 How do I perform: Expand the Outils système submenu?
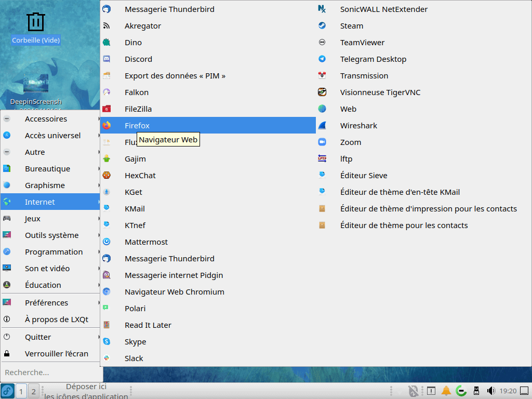pos(50,235)
